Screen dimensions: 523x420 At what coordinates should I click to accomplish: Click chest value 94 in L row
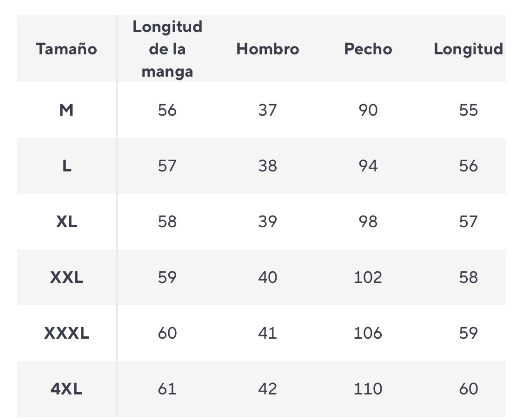[368, 166]
